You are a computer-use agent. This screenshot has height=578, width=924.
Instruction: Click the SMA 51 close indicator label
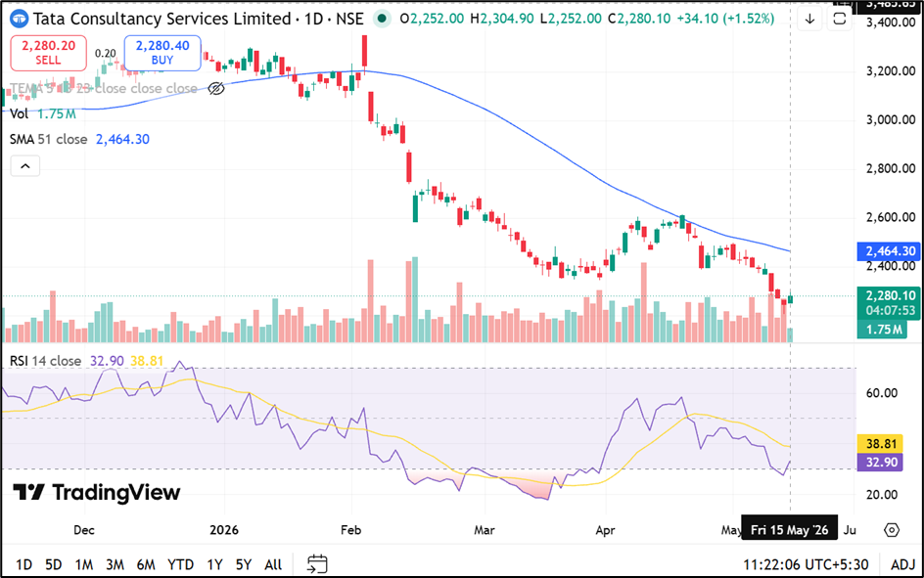(x=48, y=140)
